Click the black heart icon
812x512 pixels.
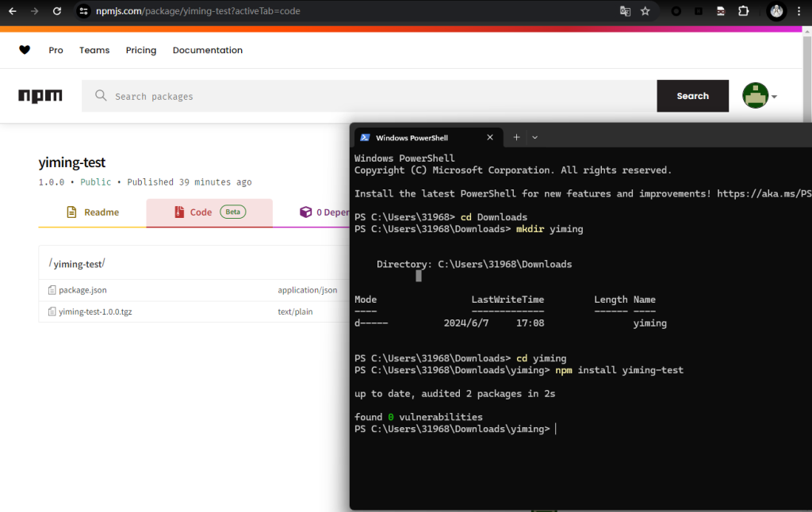point(25,50)
